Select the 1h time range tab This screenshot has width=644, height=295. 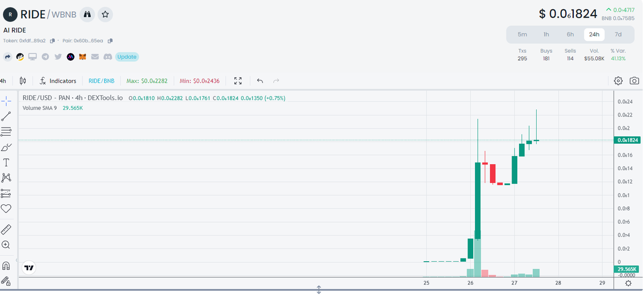[x=546, y=34]
